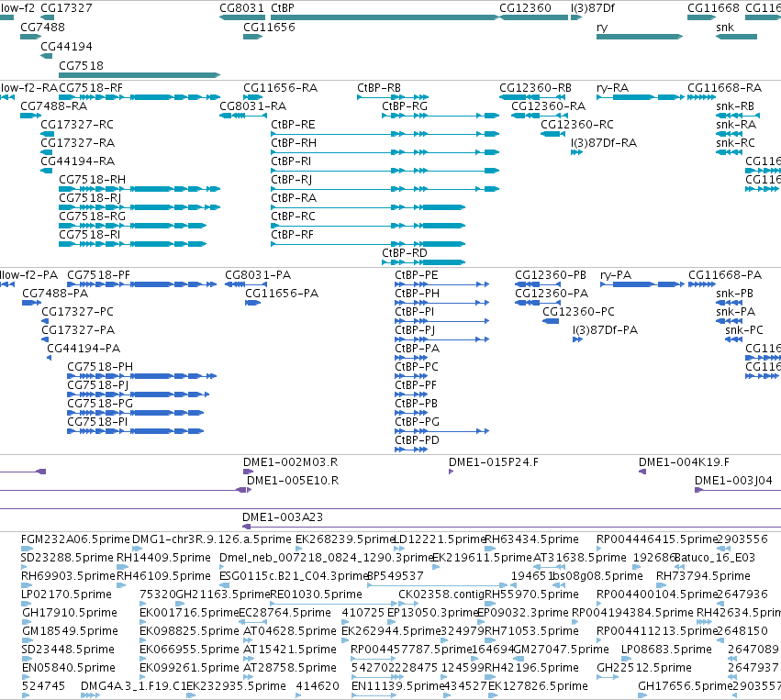781x700 pixels.
Task: Select the CG8031-PA protein label
Action: (x=258, y=275)
